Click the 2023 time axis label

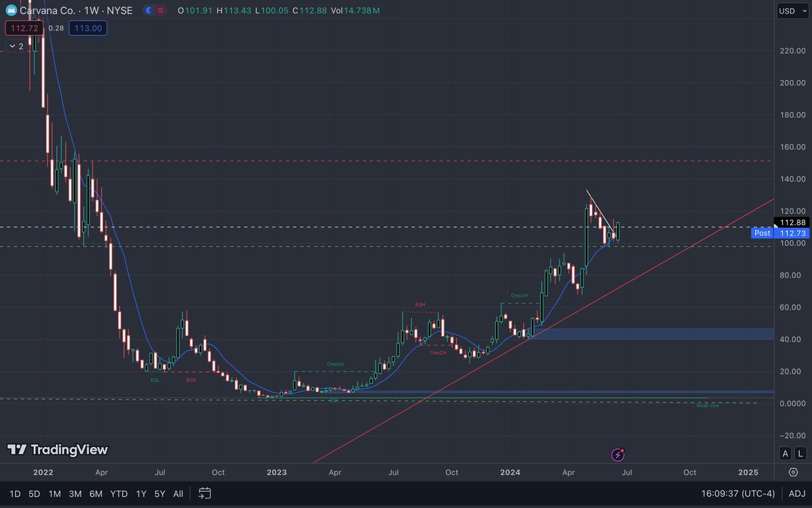pos(277,472)
